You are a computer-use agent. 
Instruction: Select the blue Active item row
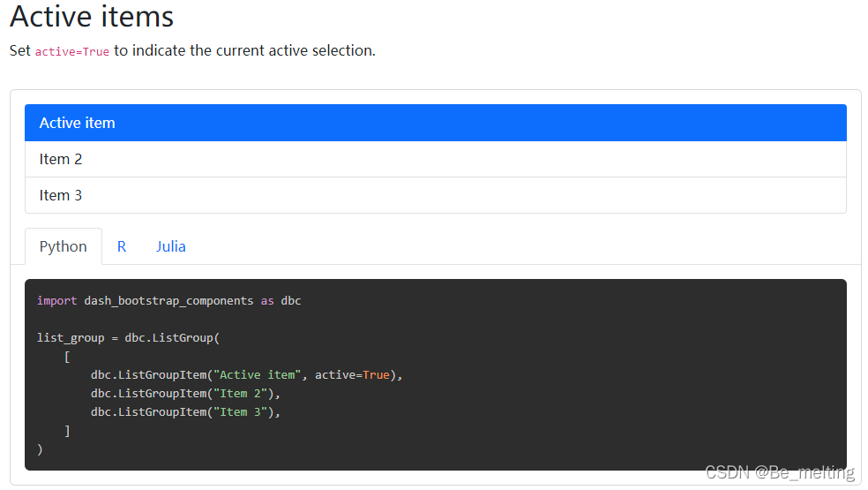[435, 123]
